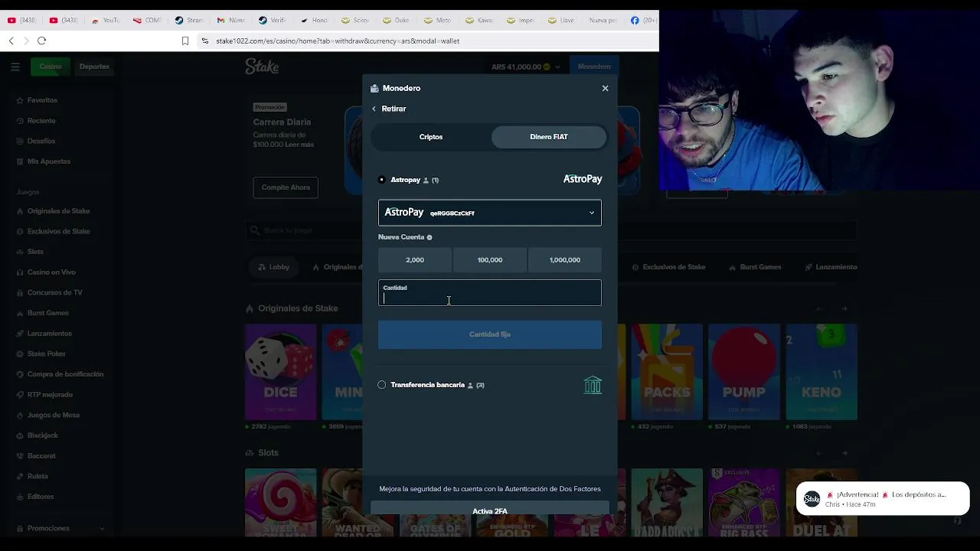Click the Originales de Stake sidebar icon

21,211
